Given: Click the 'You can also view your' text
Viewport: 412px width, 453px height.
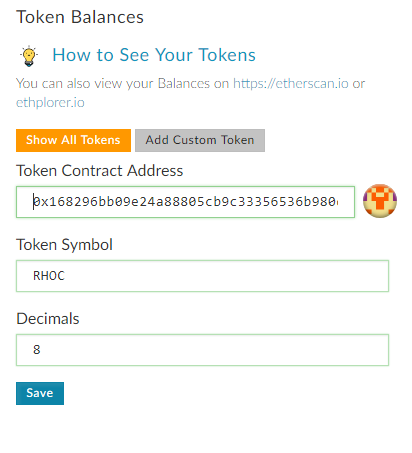Looking at the screenshot, I should click(x=85, y=83).
